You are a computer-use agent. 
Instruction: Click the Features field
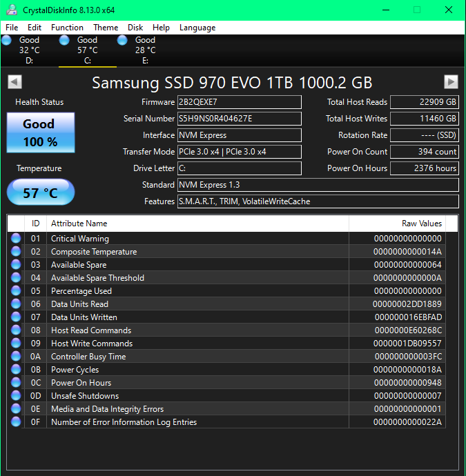[318, 201]
